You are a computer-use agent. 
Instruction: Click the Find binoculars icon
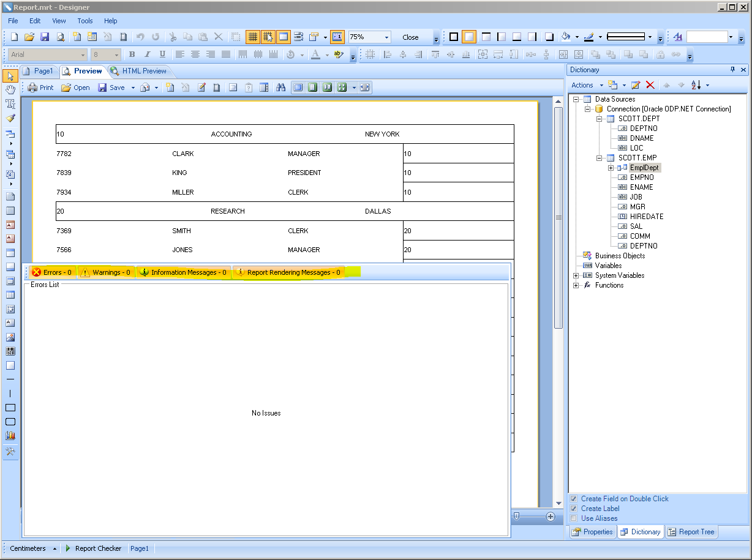(281, 88)
